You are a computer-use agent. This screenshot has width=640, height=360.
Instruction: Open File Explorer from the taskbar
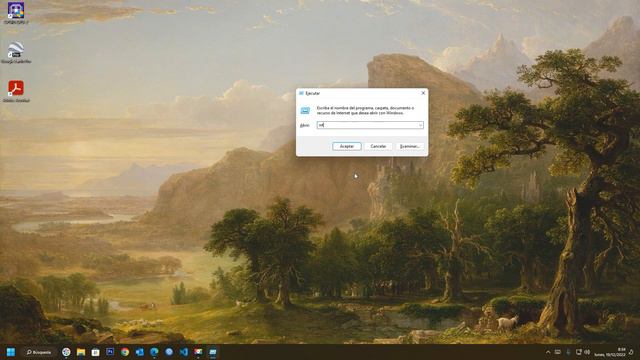pos(81,352)
